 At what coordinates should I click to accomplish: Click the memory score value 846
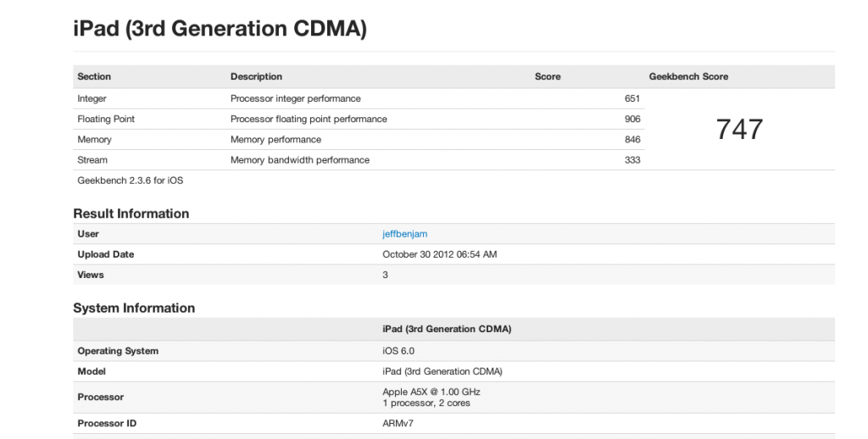point(632,140)
